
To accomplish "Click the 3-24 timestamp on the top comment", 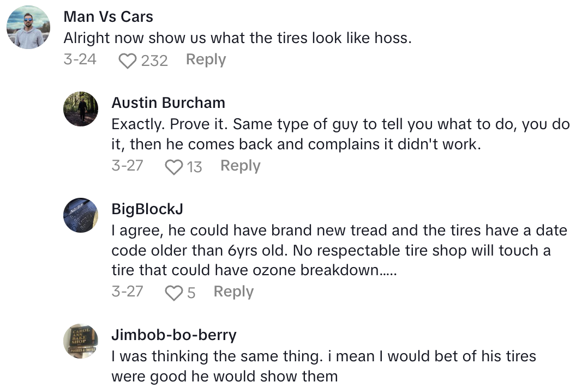I will (80, 60).
